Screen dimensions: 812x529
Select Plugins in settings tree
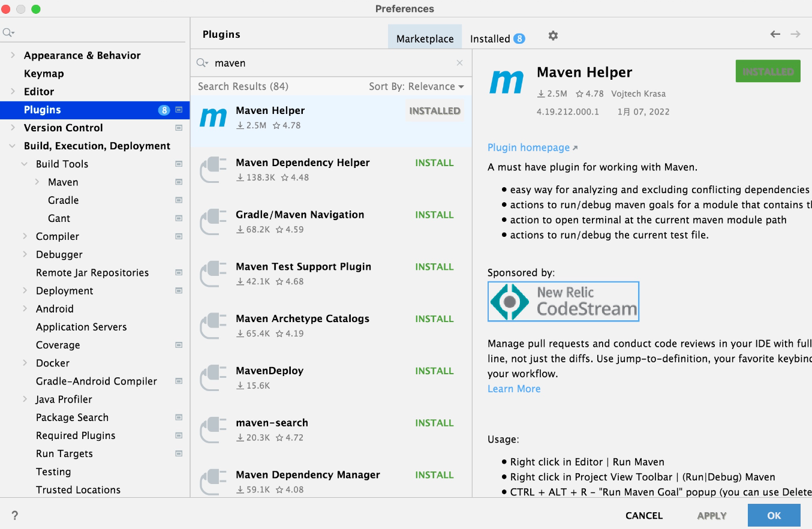click(95, 110)
